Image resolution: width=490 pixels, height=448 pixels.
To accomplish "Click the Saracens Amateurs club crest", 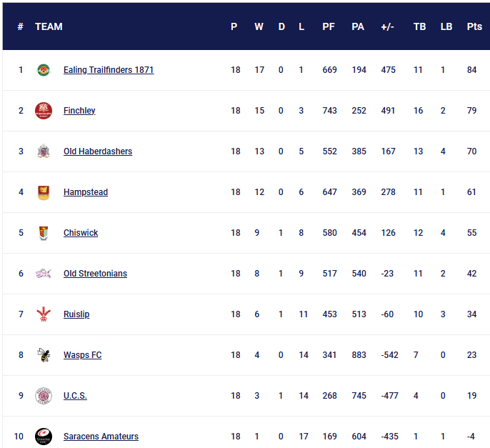I will click(x=44, y=436).
